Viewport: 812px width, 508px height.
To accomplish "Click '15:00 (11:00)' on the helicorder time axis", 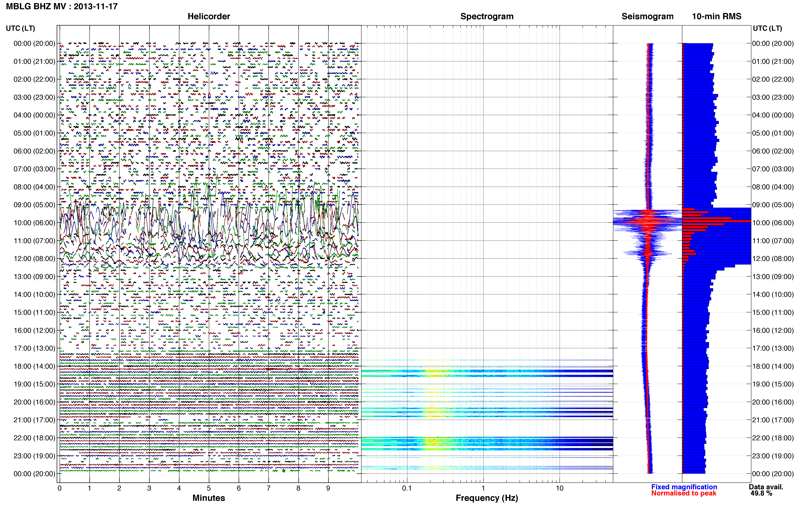I will point(34,312).
